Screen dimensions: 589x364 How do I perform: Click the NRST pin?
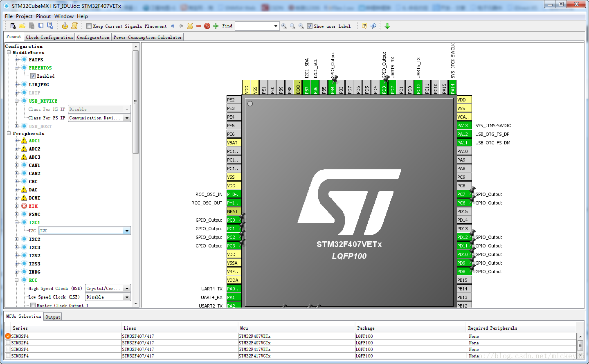click(234, 211)
